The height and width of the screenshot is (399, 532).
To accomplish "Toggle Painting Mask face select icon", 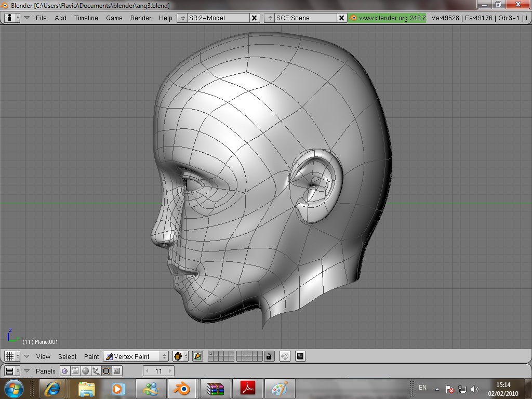I will coord(197,356).
